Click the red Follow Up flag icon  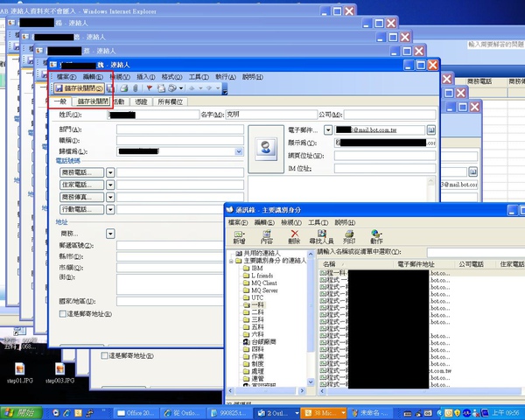[150, 88]
